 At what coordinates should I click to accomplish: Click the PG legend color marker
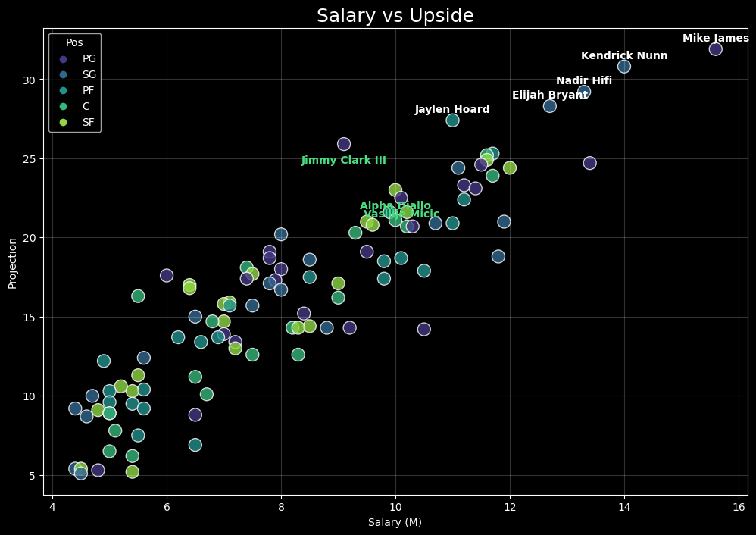[64, 59]
